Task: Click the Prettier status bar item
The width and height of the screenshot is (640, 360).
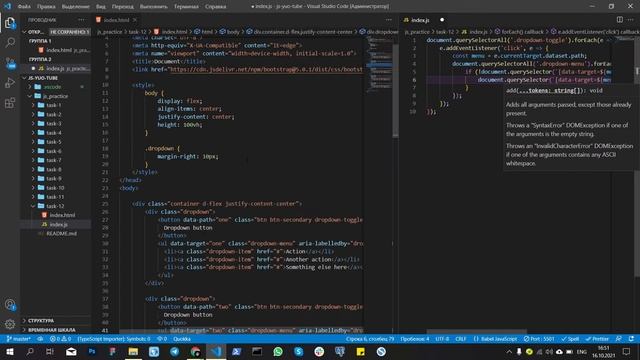Action: tap(597, 339)
